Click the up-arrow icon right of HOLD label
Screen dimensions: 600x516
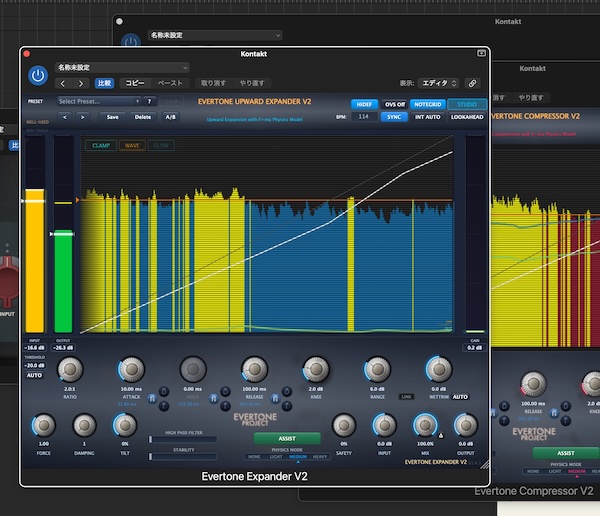[x=225, y=406]
